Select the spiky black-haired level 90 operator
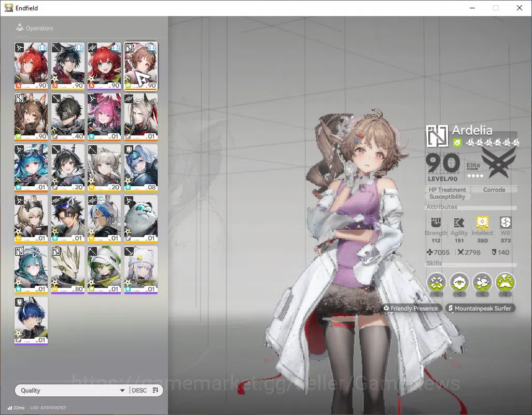 68,66
